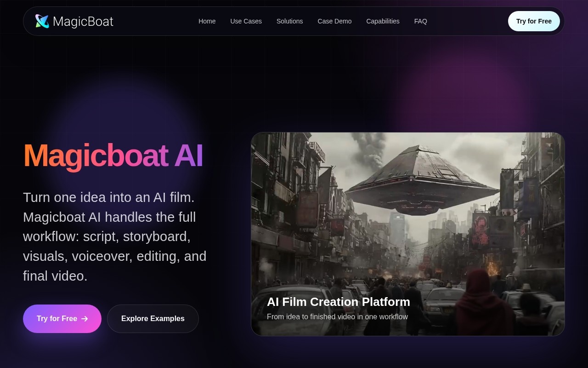Screen dimensions: 588x368
Task: Open Explore Examples button
Action: point(153,319)
